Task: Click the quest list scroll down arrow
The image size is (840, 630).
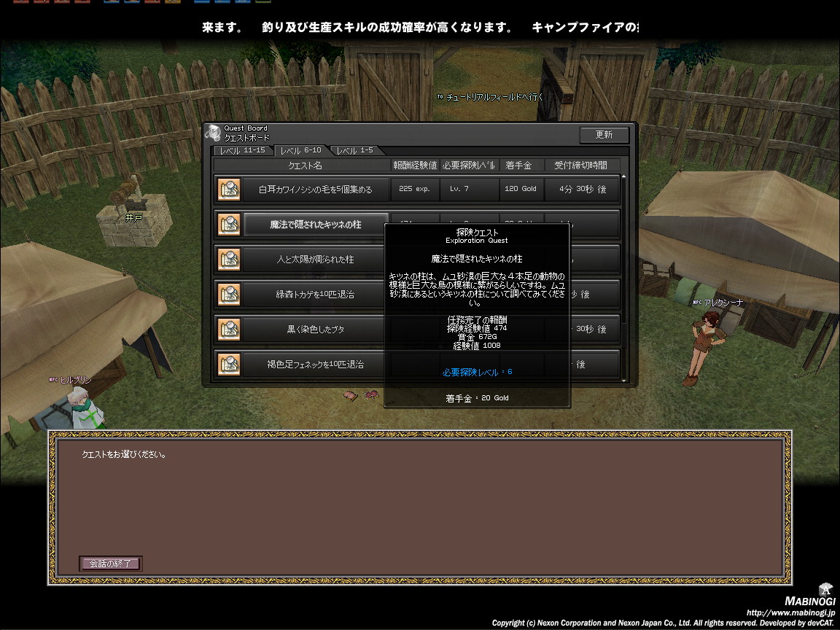Action: tap(623, 381)
